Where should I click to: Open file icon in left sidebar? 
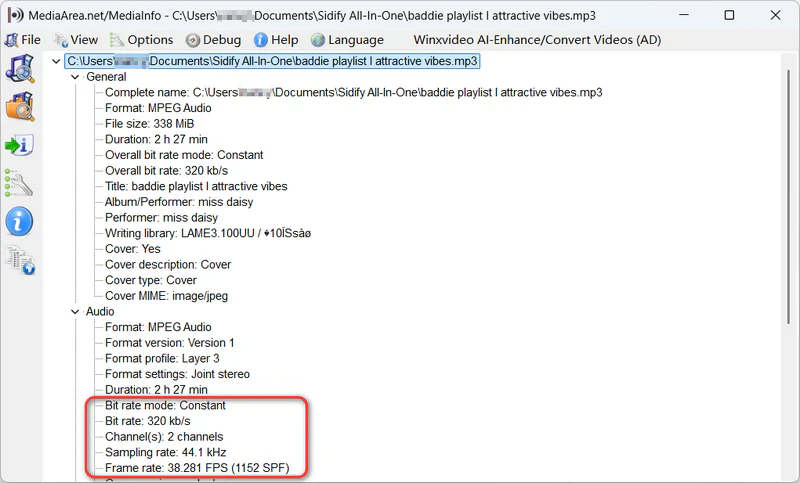coord(20,68)
